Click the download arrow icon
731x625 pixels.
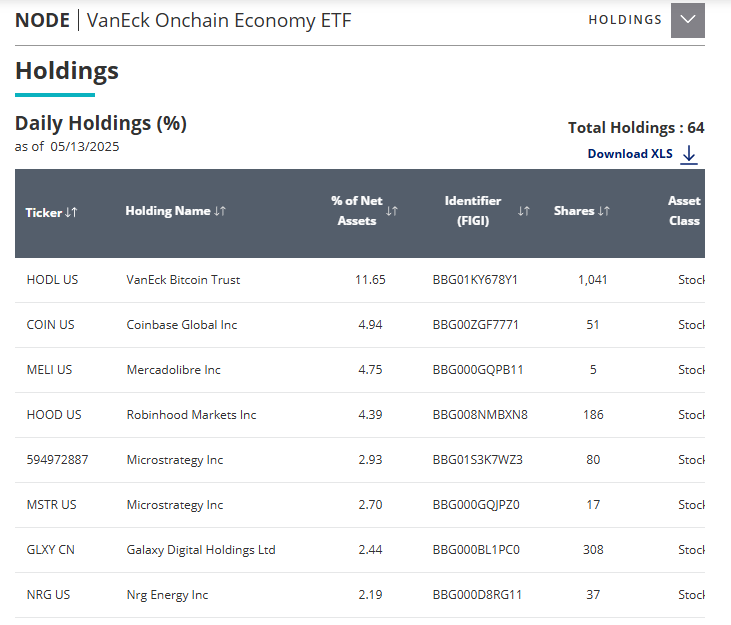coord(688,154)
